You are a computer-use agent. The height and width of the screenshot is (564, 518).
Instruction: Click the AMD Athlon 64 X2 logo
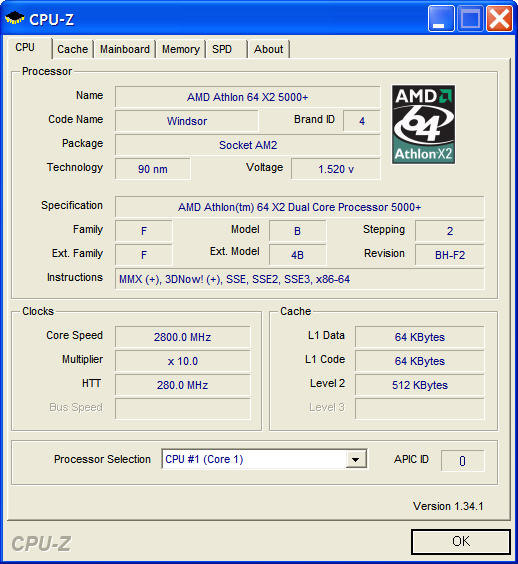pos(423,124)
